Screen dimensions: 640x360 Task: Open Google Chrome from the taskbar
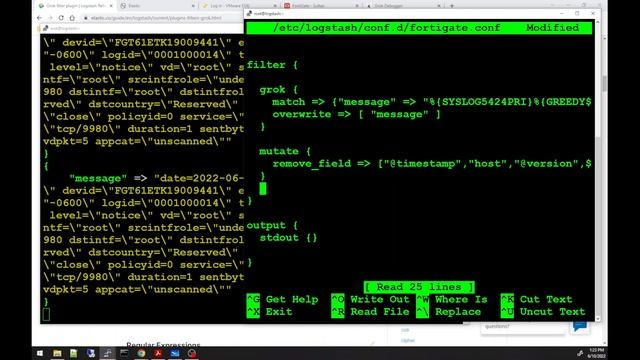tap(141, 353)
